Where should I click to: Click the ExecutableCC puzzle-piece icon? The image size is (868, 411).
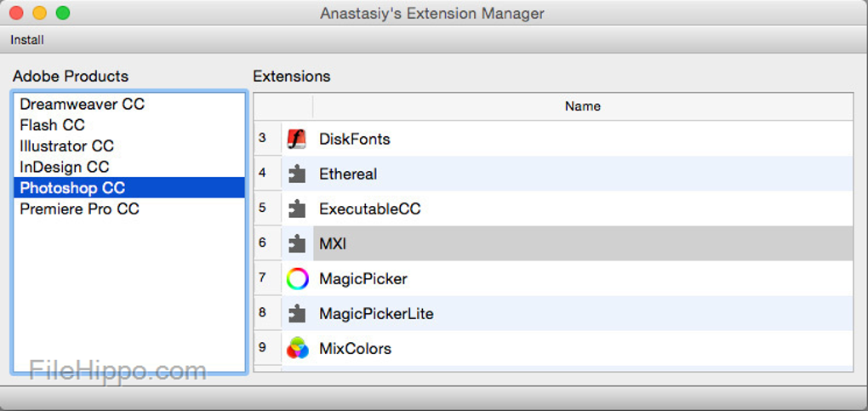click(297, 208)
